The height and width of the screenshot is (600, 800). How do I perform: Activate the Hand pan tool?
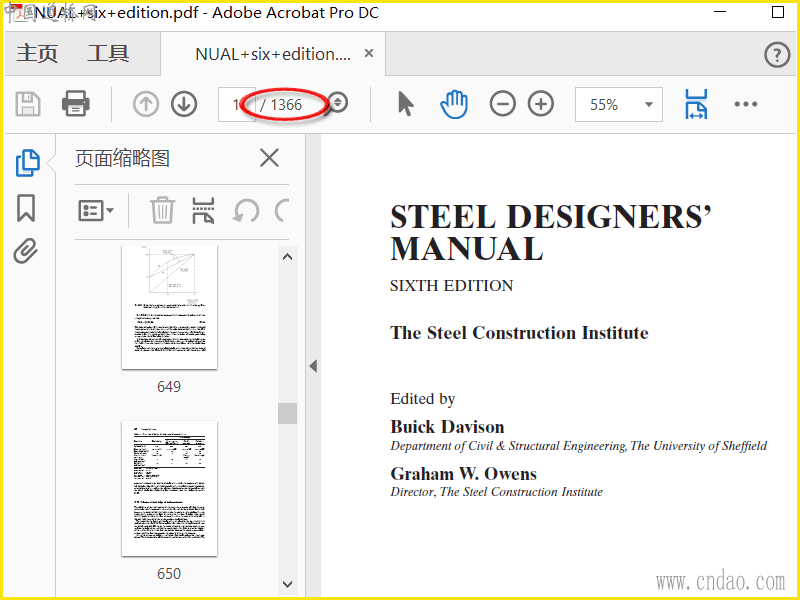pos(454,104)
